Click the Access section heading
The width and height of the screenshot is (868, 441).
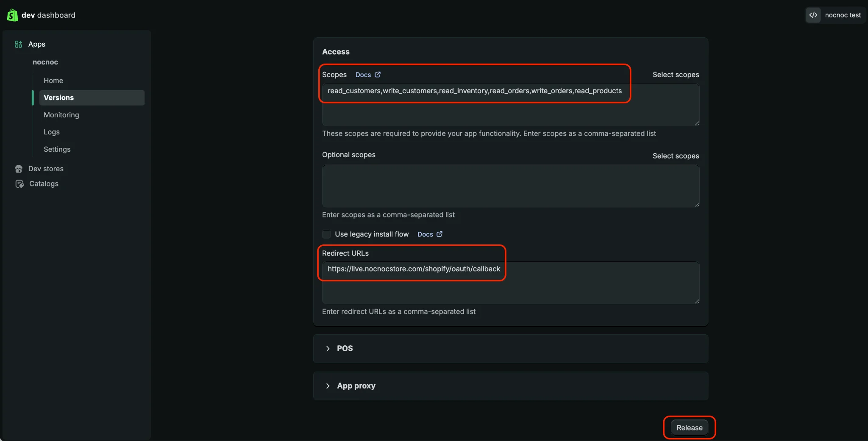336,52
